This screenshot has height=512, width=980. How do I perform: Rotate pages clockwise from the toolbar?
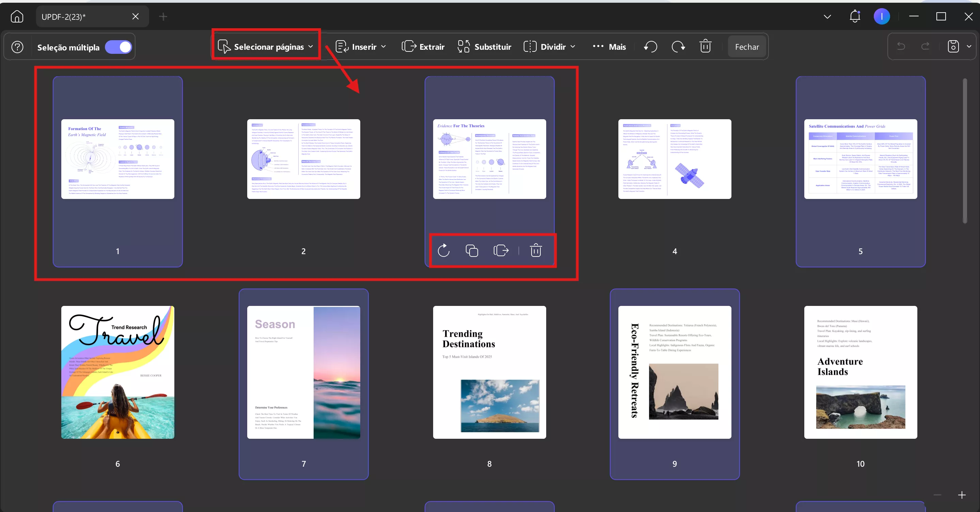point(678,47)
